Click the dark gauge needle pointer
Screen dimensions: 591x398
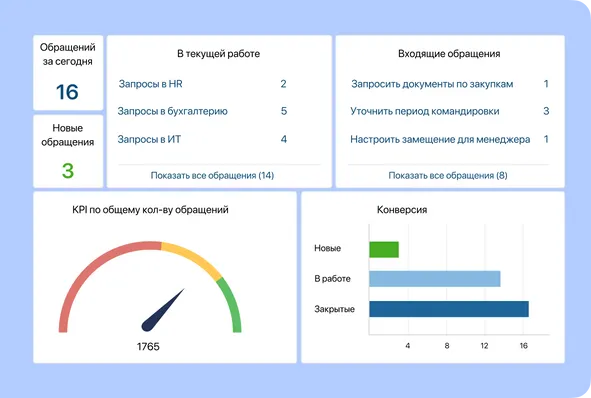[x=158, y=315]
